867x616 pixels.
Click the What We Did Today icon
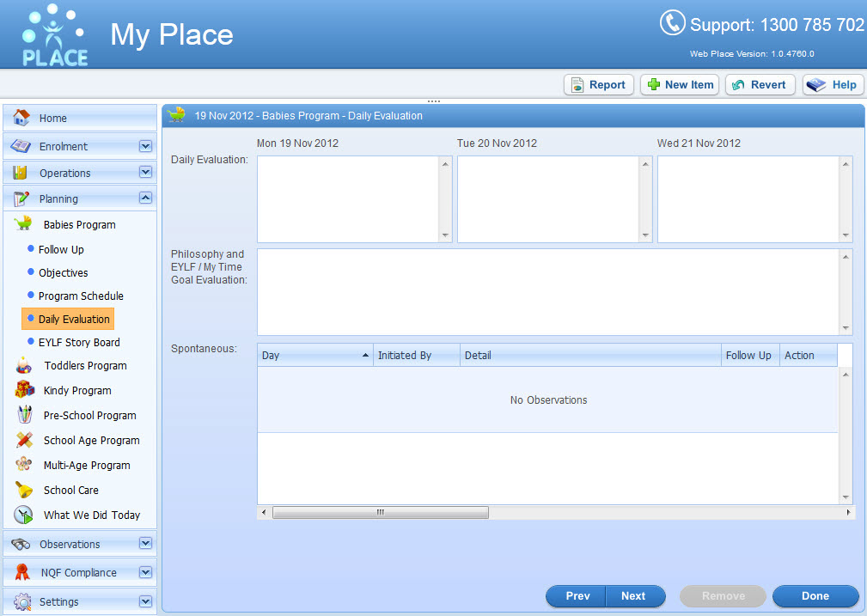tap(24, 515)
